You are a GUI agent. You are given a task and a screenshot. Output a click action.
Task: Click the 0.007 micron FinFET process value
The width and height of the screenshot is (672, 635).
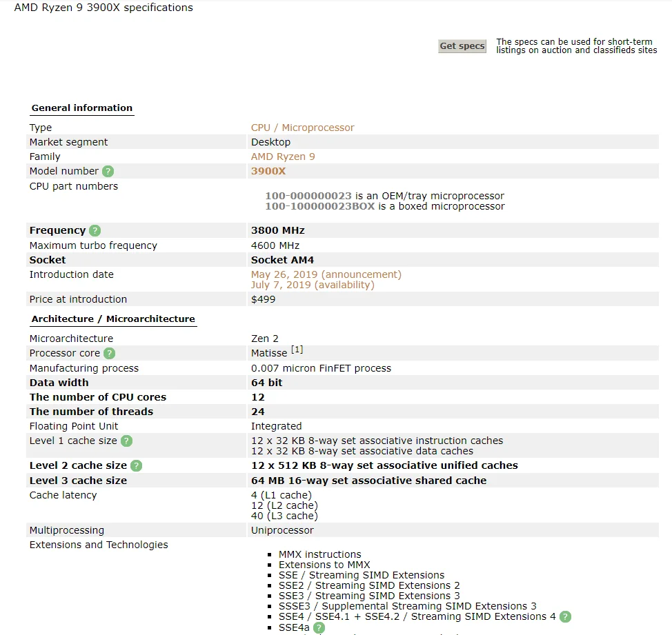[321, 368]
